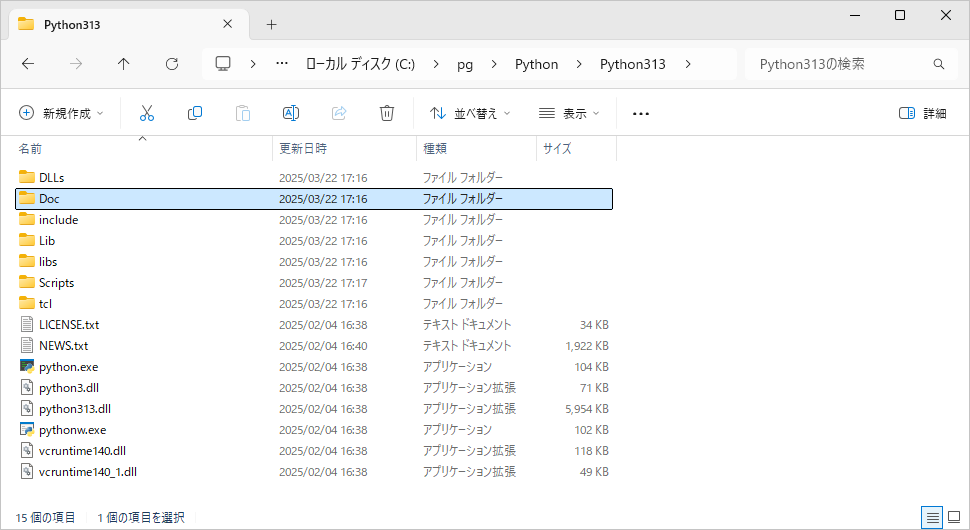
Task: Go forward with the right arrow
Action: [76, 64]
